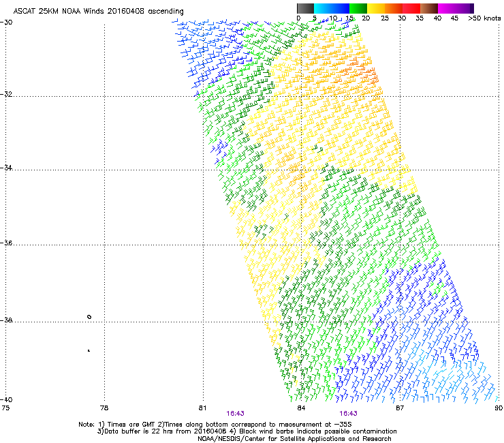The height and width of the screenshot is (443, 504).
Task: Click the plot title "ASCAT 25KM NOAA Winds 20160408 ascending"
Action: (x=98, y=12)
